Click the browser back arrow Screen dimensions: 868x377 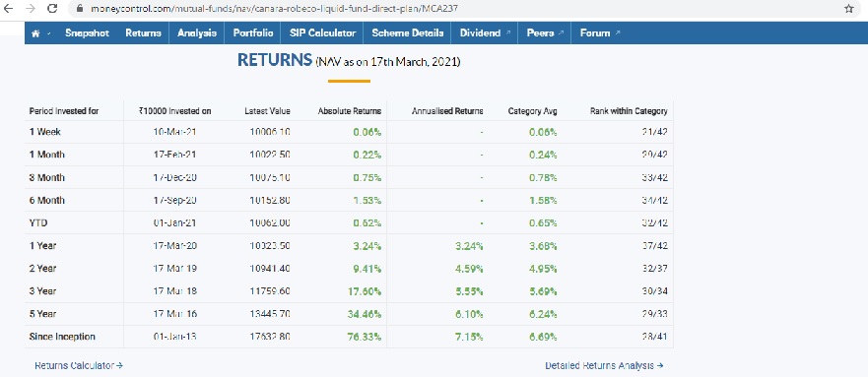point(10,9)
